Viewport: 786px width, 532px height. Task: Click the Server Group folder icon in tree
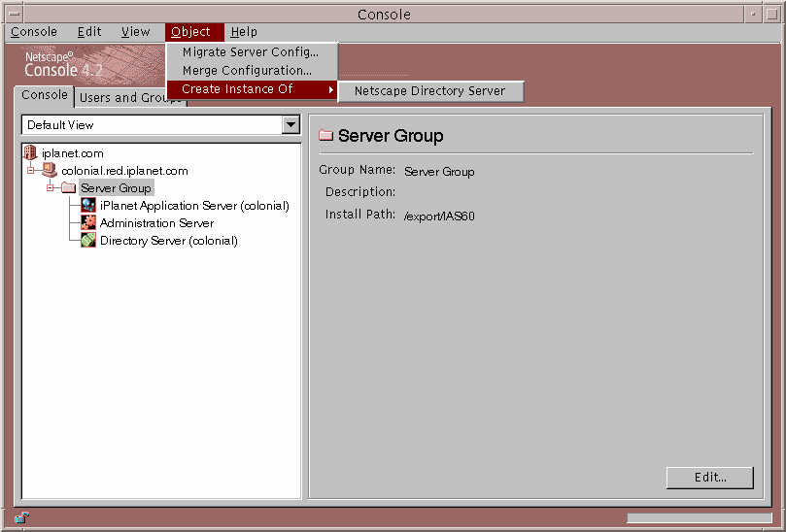[69, 188]
